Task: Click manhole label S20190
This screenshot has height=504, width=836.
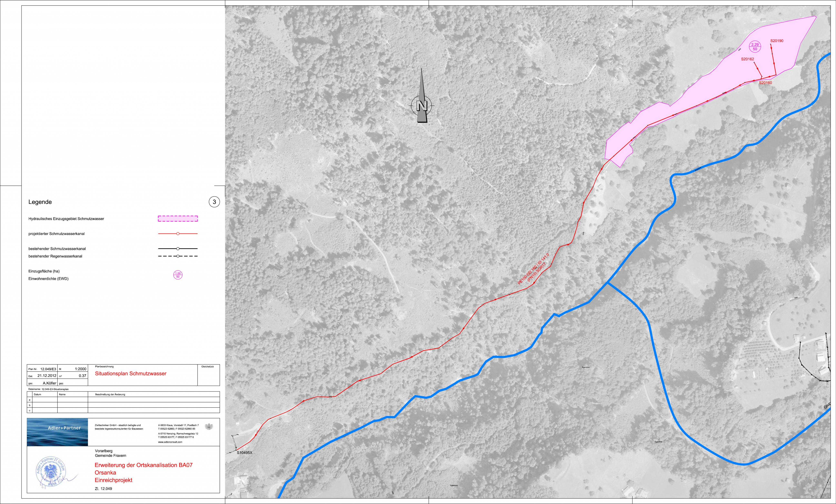Action: click(777, 41)
